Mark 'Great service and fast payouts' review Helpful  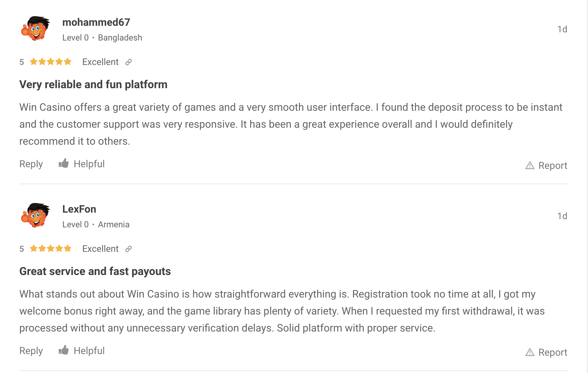pyautogui.click(x=89, y=351)
